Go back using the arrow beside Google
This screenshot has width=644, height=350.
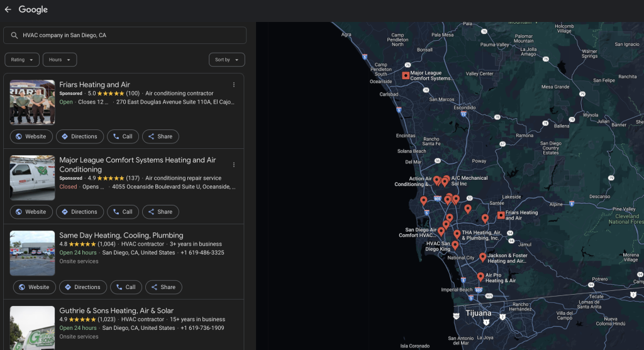pyautogui.click(x=8, y=9)
